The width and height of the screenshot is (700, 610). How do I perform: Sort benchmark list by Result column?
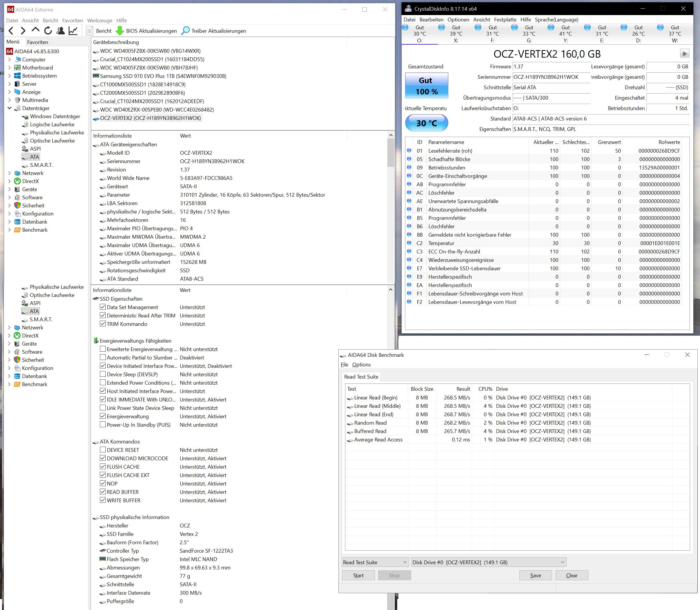454,389
